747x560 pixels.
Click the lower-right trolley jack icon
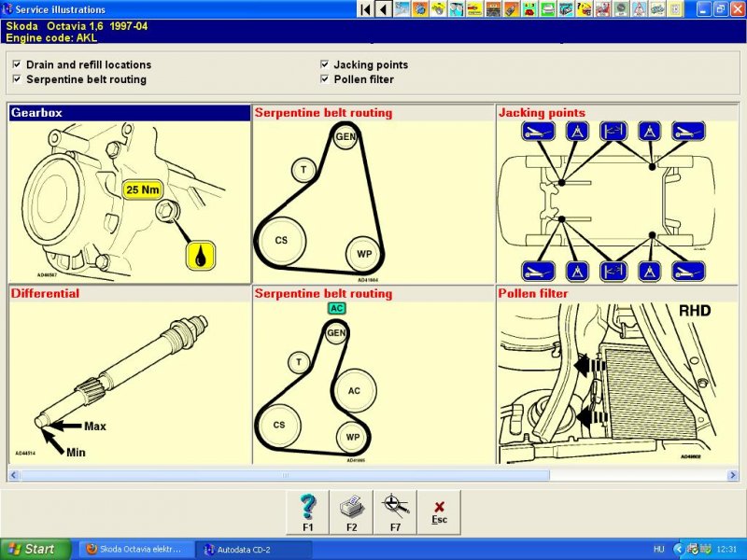point(688,272)
